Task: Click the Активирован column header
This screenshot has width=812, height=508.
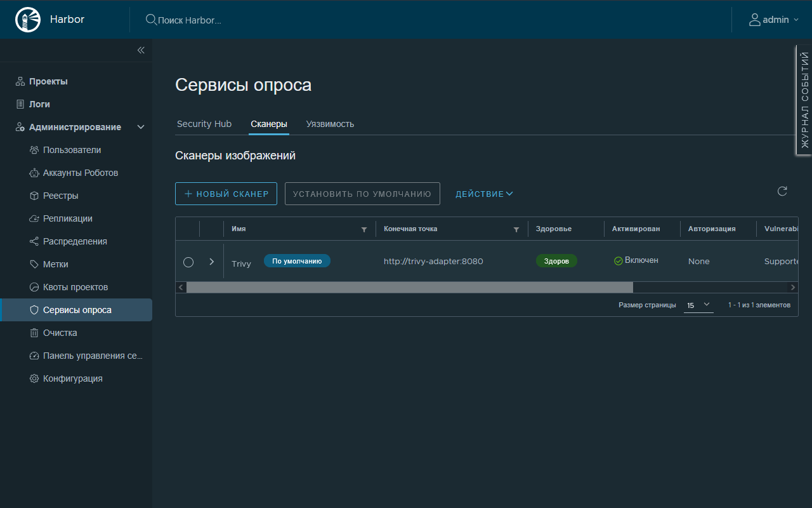Action: pyautogui.click(x=636, y=229)
